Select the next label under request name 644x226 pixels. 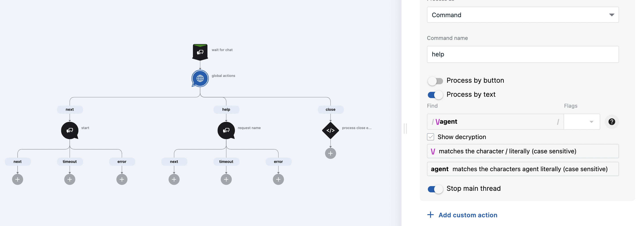click(174, 162)
